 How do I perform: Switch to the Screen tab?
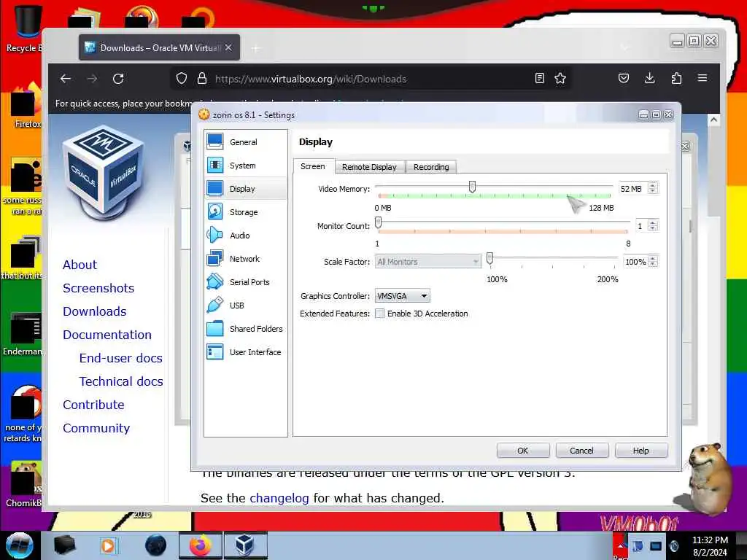click(313, 166)
